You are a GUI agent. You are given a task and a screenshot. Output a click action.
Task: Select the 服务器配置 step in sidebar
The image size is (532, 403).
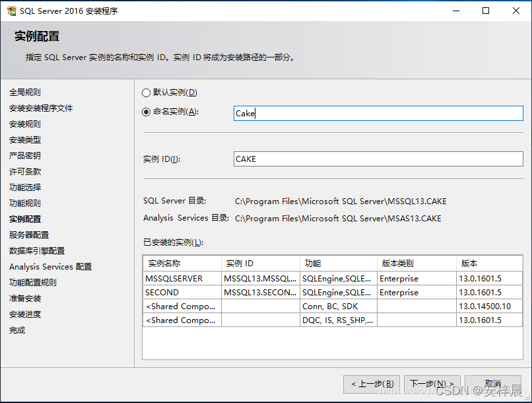tap(29, 235)
